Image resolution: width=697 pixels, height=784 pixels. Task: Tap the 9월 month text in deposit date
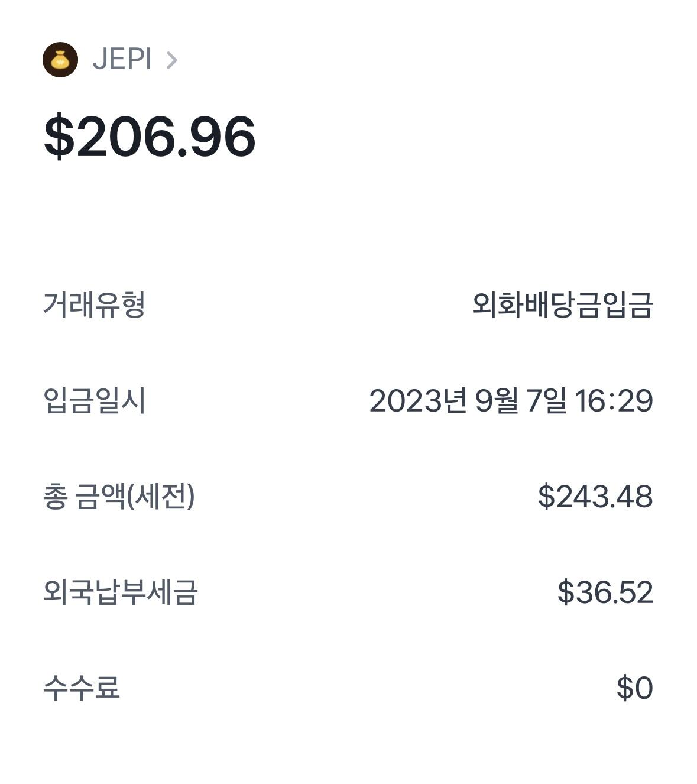(x=497, y=401)
